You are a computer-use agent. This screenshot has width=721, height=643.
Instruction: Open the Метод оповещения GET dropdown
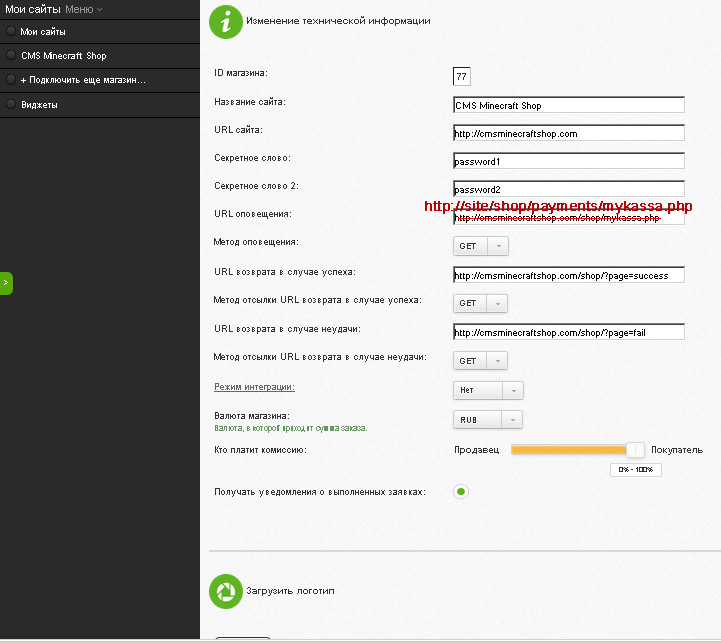point(481,246)
